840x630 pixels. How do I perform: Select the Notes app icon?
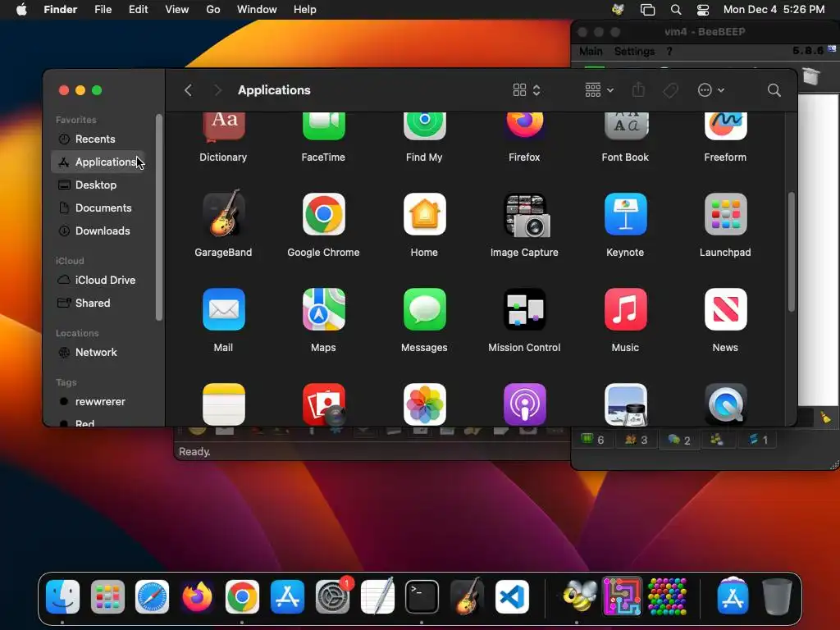pos(223,404)
